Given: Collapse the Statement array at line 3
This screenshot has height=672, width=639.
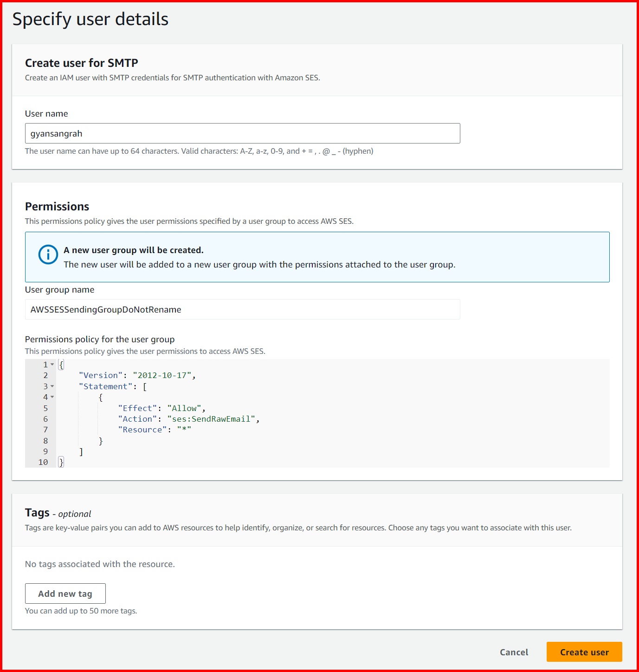Looking at the screenshot, I should pos(52,386).
